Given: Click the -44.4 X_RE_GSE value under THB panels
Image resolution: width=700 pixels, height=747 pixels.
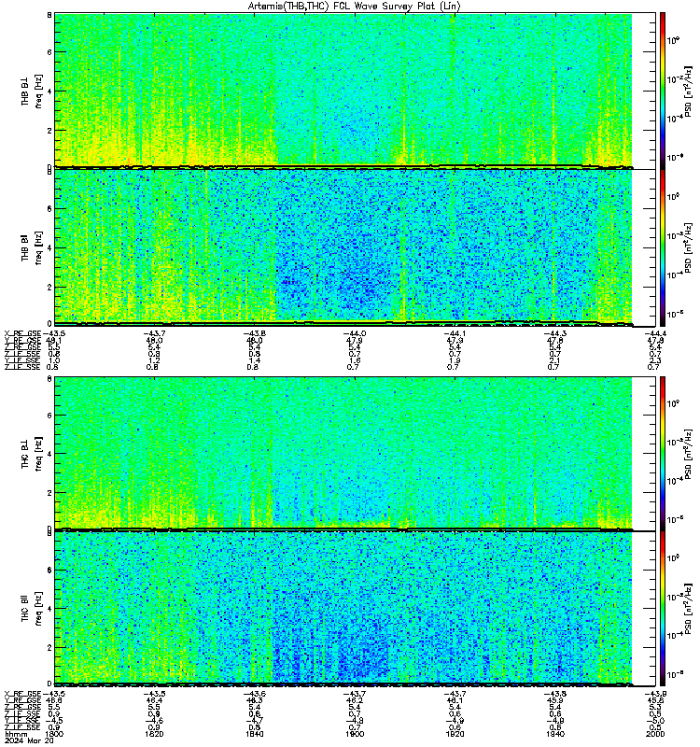Looking at the screenshot, I should [655, 333].
